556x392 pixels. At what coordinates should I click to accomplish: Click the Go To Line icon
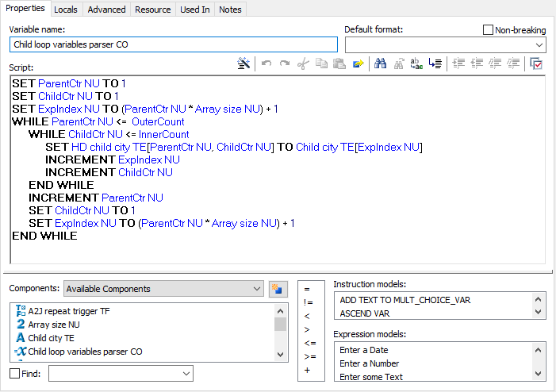pos(435,63)
